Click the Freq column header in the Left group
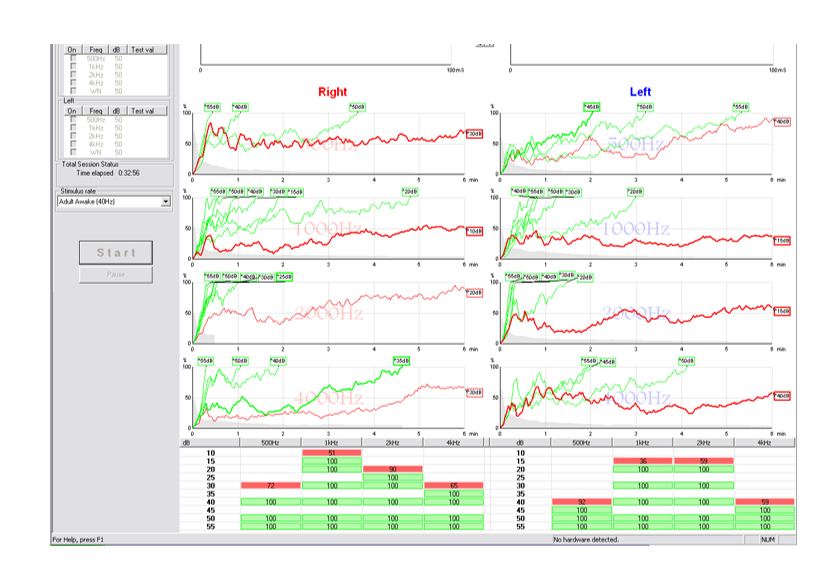Viewport: 823px width, 577px height. point(96,111)
